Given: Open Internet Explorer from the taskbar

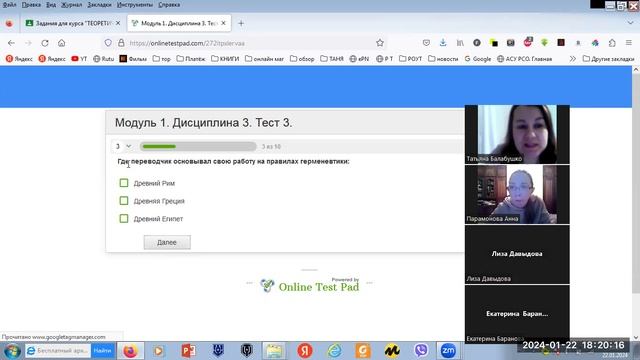Looking at the screenshot, I should (334, 351).
